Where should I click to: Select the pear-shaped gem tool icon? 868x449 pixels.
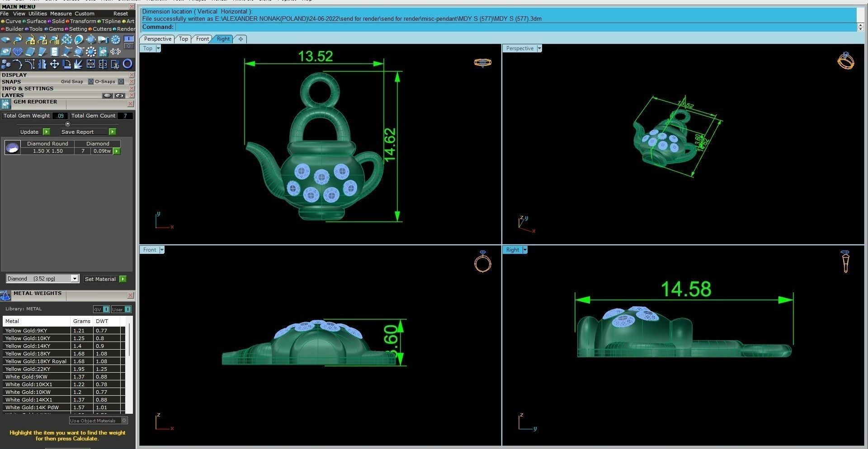[79, 40]
